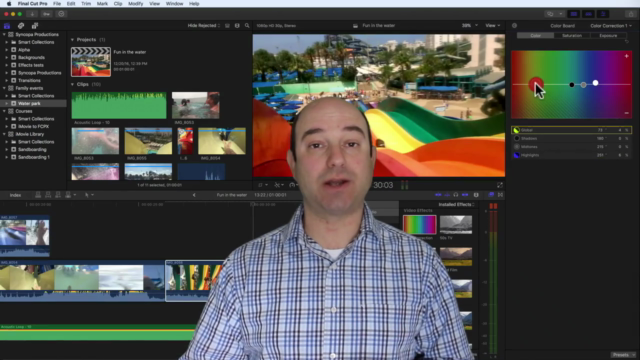Show the Libraries sidebar icon
Image resolution: width=640 pixels, height=360 pixels.
(x=7, y=26)
